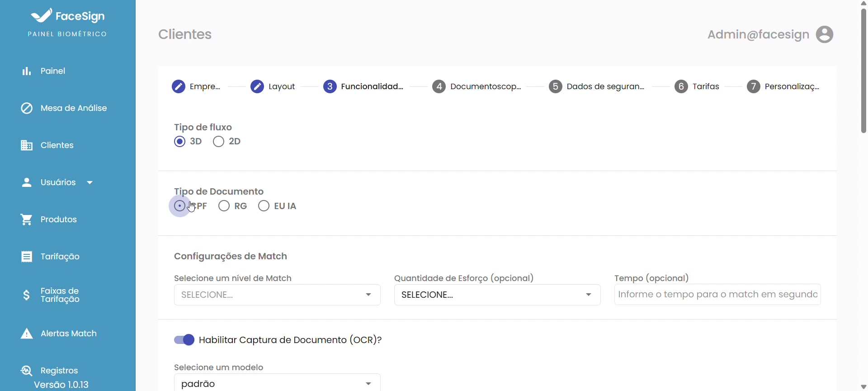Image resolution: width=868 pixels, height=391 pixels.
Task: Click the Faixas de Tarifação dollar icon
Action: [x=27, y=295]
